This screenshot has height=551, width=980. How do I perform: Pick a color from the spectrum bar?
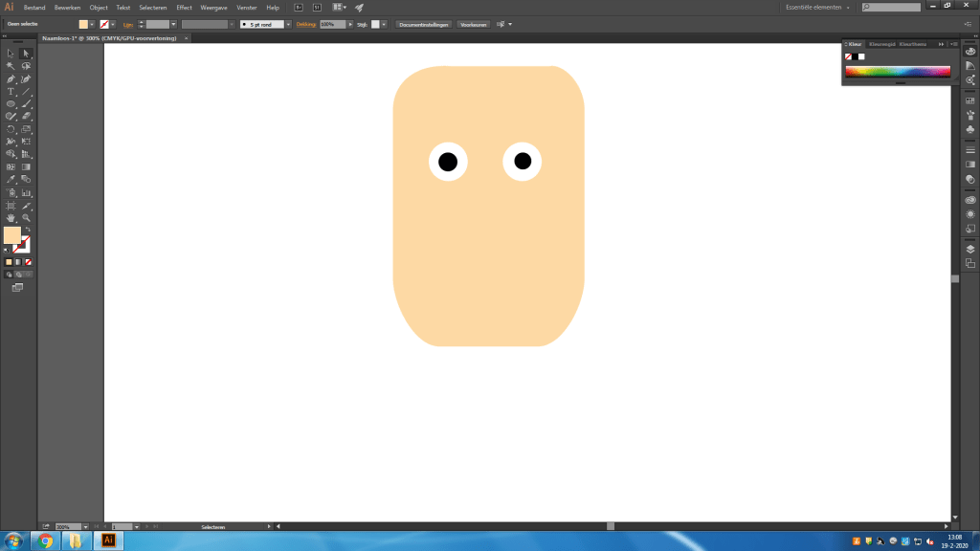tap(897, 72)
